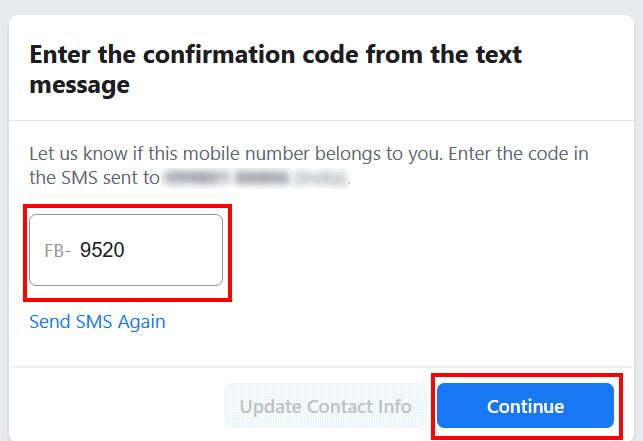
Task: Click the Continue button
Action: click(x=525, y=406)
